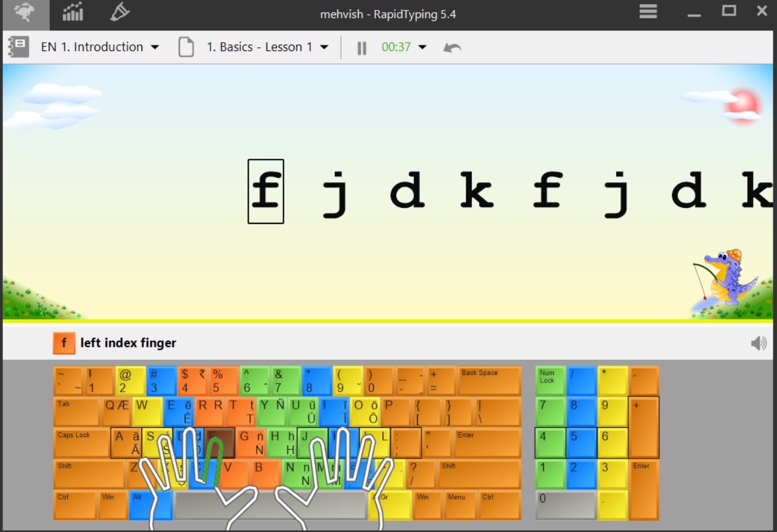Screen dimensions: 777x532
Task: Open the main hamburger menu
Action: click(x=647, y=12)
